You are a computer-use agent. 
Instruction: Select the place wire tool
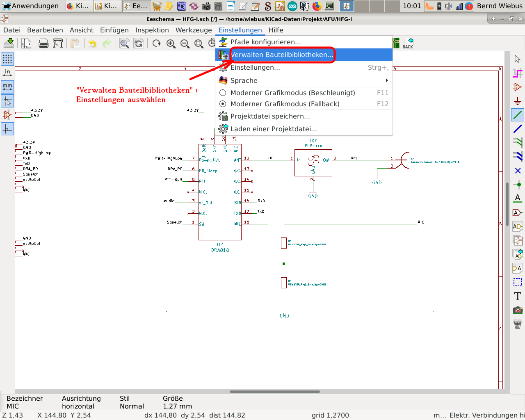point(518,115)
